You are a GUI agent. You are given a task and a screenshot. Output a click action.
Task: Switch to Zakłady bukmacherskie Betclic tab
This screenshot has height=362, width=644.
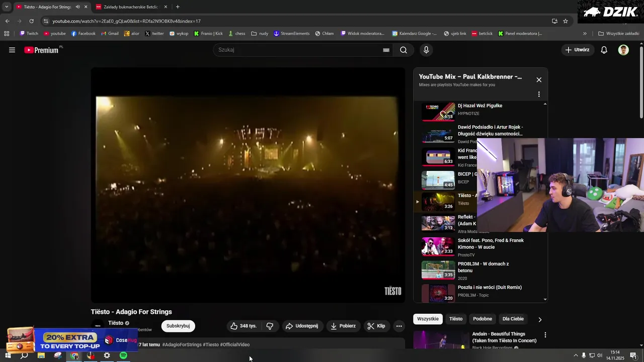(x=131, y=7)
